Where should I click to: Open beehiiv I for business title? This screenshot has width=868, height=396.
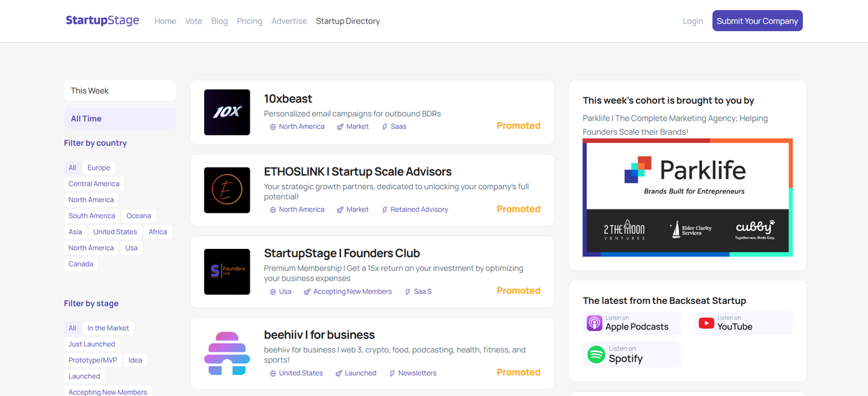point(319,335)
